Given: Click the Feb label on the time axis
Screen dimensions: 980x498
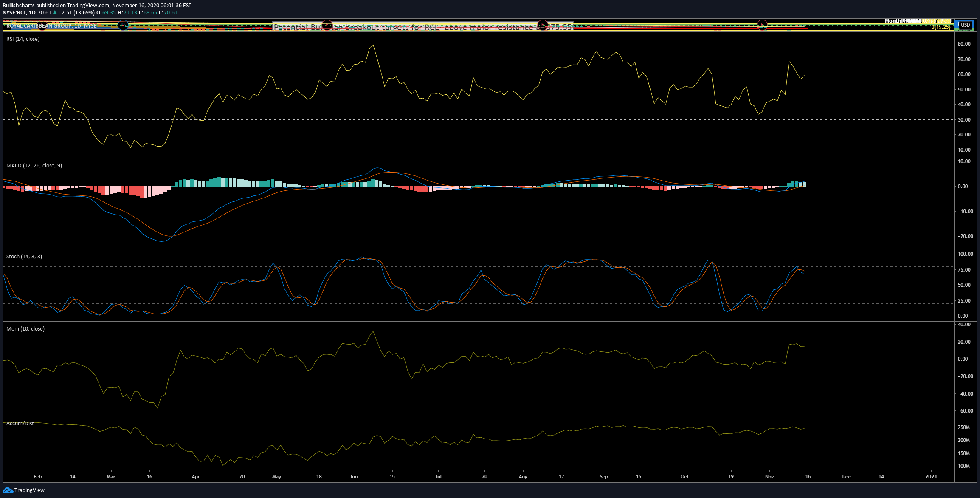Looking at the screenshot, I should click(38, 477).
